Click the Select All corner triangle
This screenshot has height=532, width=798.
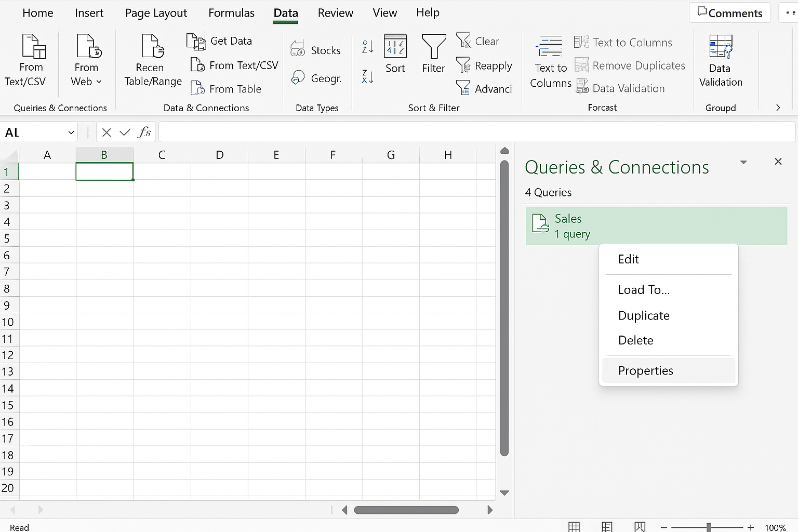coord(9,155)
